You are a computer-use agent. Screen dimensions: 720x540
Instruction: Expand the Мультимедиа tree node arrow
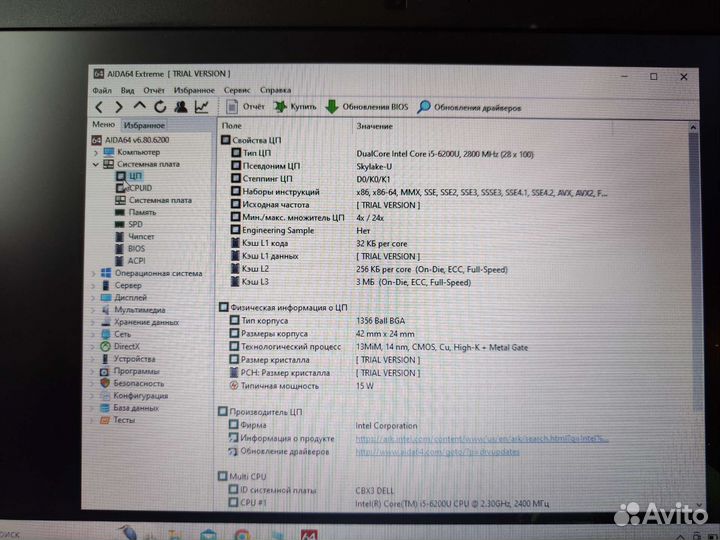94,310
